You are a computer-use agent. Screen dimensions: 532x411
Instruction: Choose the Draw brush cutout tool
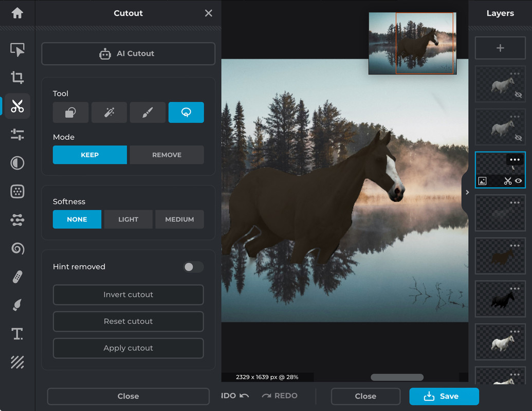pyautogui.click(x=148, y=112)
